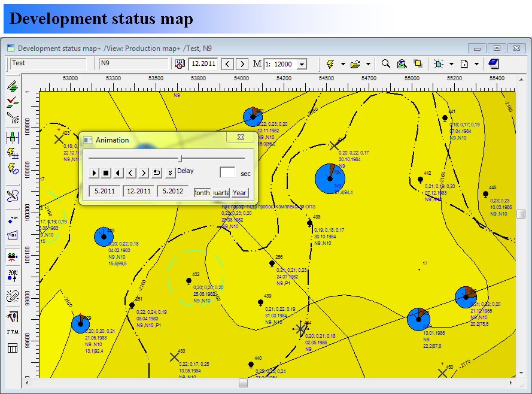532x394 pixels.
Task: Click the blue pie chart at well 428
Action: point(104,237)
